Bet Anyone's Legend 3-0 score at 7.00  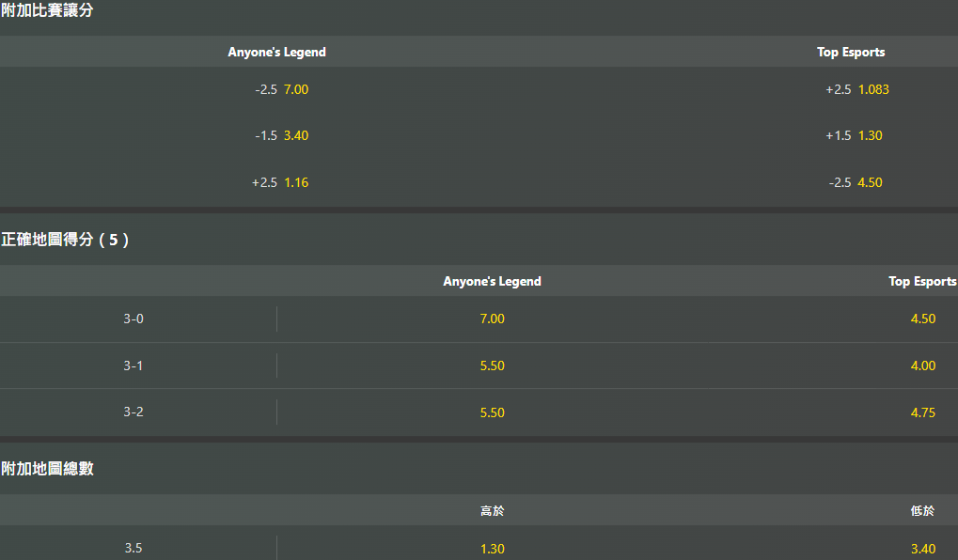point(493,319)
